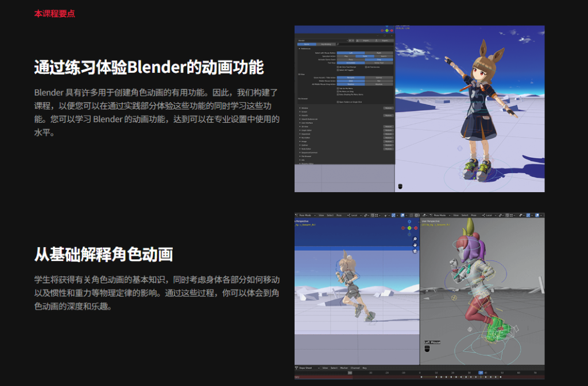Open the Pose menu in left viewport header

339,215
